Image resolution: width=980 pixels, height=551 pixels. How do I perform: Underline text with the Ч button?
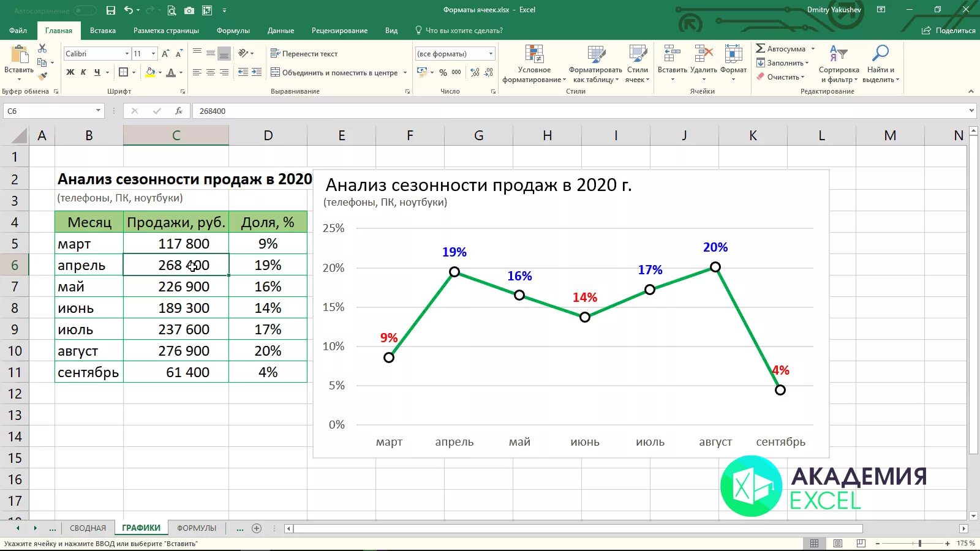click(97, 72)
